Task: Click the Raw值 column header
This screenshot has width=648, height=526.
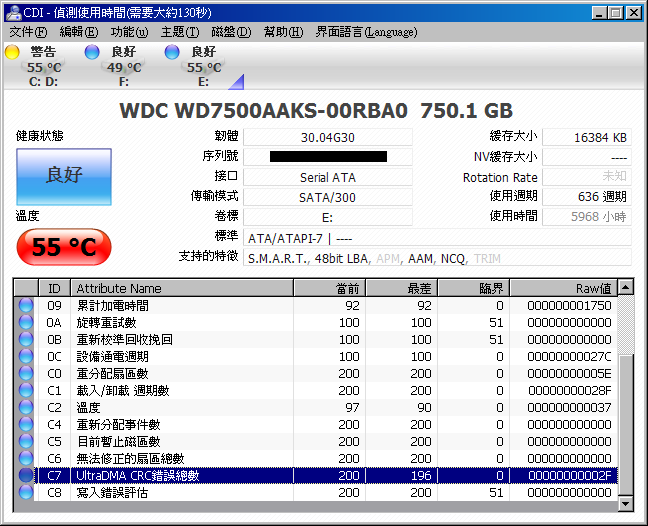Action: click(564, 288)
